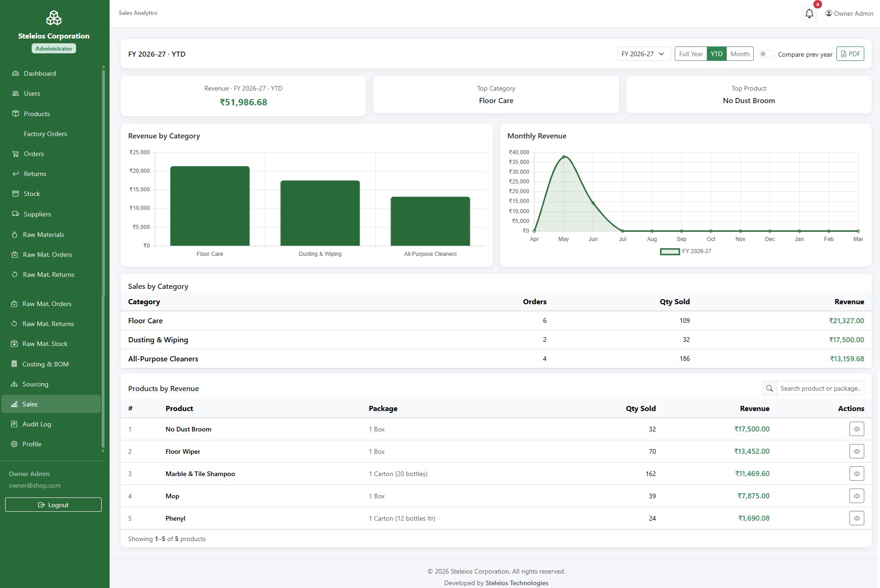Click the Profile gear icon
Viewport: 880px width, 588px height.
(14, 444)
